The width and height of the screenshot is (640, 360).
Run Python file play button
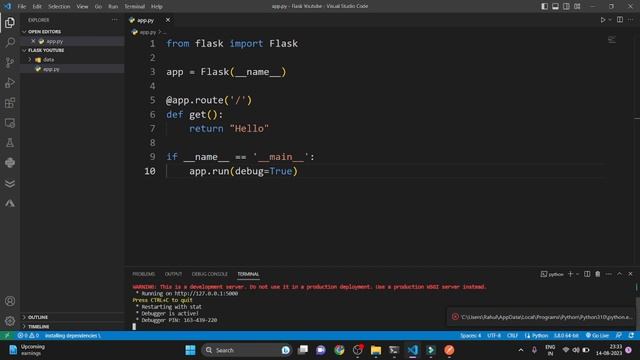point(602,20)
